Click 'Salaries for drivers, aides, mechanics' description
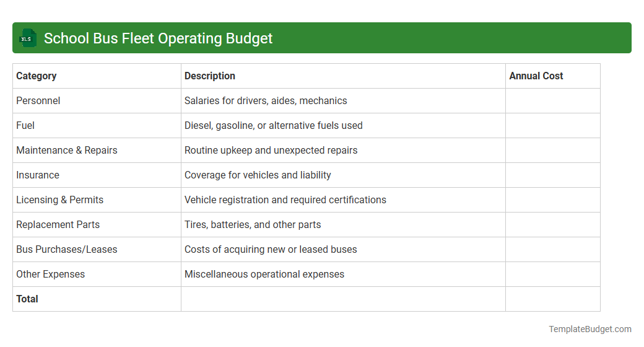 pyautogui.click(x=265, y=101)
